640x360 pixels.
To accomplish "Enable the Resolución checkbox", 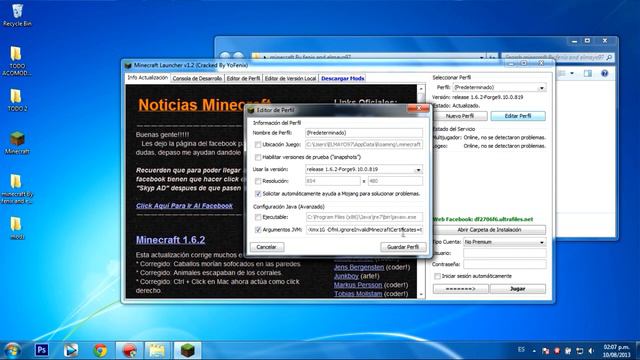I will (x=258, y=181).
